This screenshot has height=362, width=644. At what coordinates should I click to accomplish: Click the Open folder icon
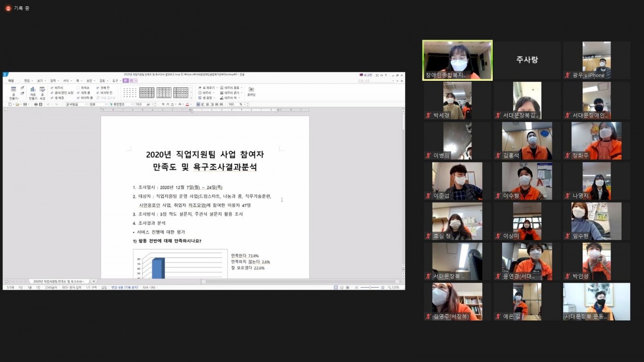[x=17, y=104]
